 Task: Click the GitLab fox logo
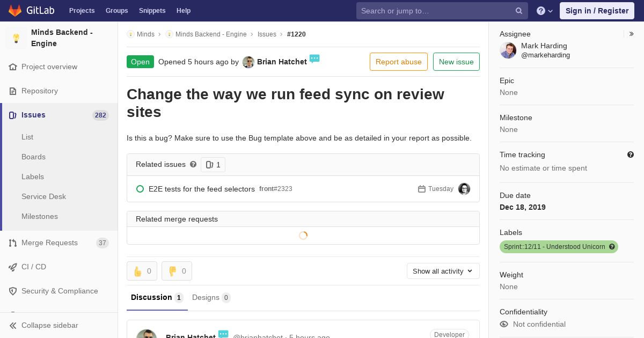tap(15, 10)
